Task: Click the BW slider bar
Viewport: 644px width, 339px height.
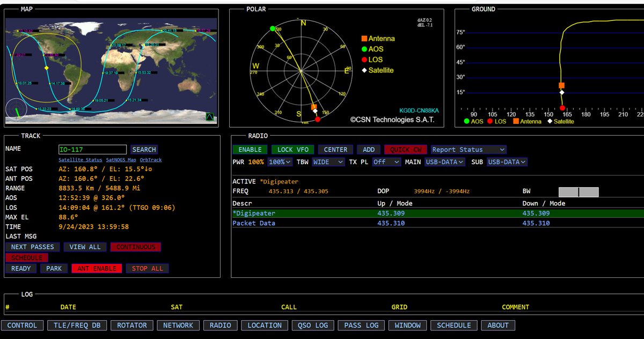Action: tap(579, 192)
